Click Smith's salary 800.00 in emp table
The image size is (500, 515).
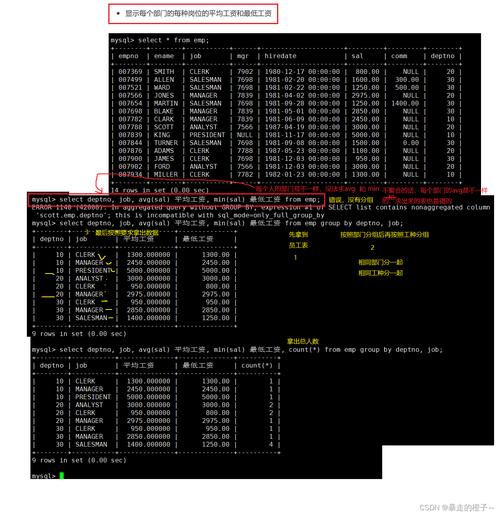click(367, 72)
